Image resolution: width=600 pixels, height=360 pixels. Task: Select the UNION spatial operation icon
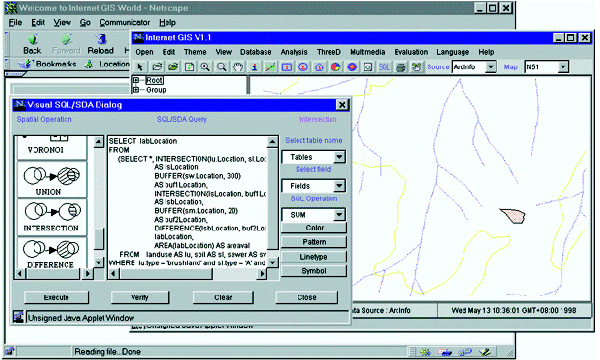(x=52, y=180)
